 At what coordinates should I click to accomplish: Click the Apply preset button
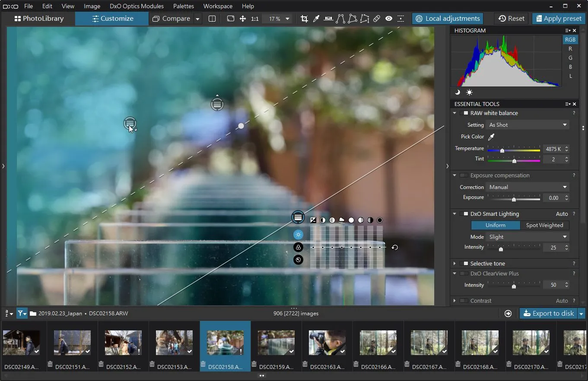tap(558, 19)
